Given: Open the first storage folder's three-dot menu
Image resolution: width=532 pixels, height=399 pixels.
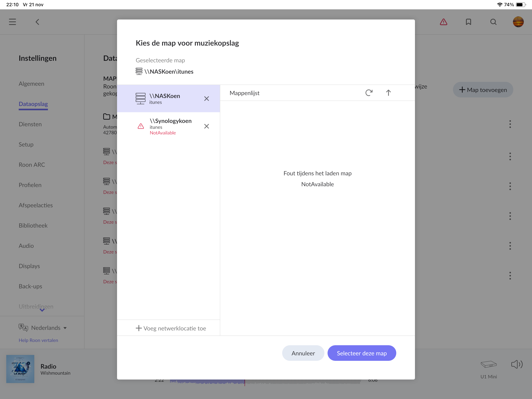Looking at the screenshot, I should (x=510, y=124).
